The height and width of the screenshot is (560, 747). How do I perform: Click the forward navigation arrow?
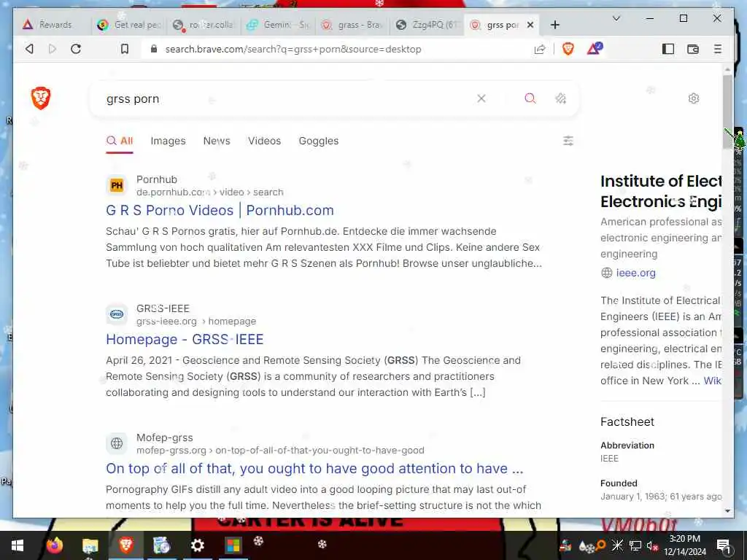click(x=53, y=49)
